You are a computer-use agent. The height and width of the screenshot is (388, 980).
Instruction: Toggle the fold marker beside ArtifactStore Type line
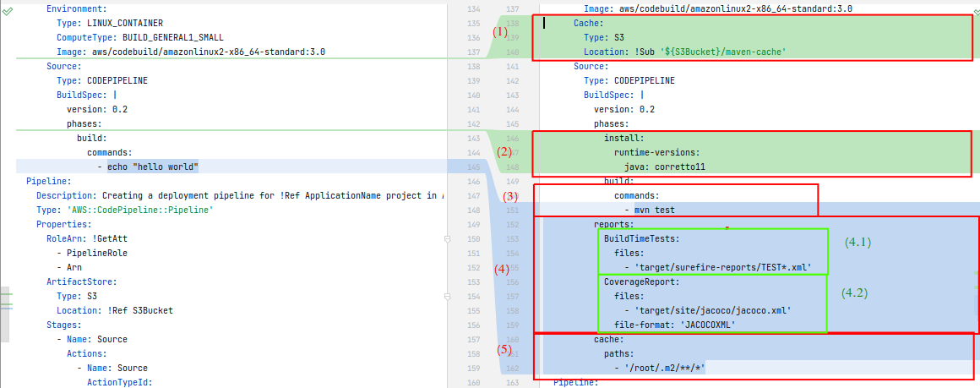pos(449,297)
